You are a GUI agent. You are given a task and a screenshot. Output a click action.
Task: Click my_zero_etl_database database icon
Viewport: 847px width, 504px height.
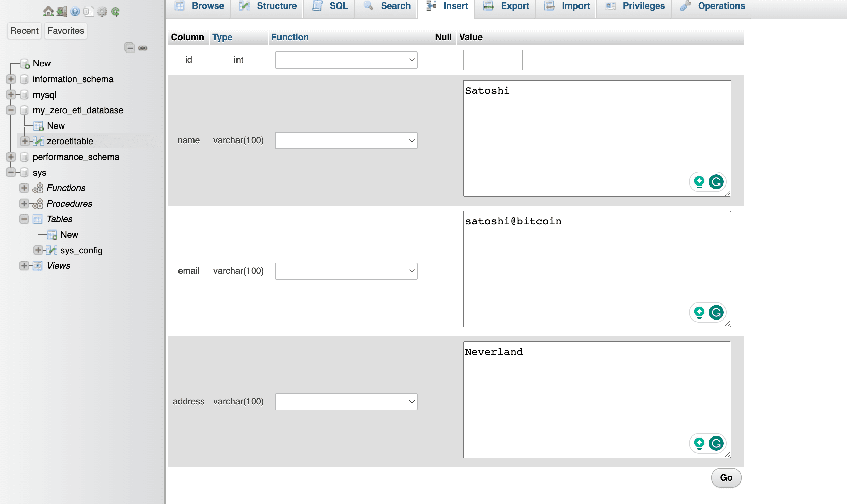[24, 110]
